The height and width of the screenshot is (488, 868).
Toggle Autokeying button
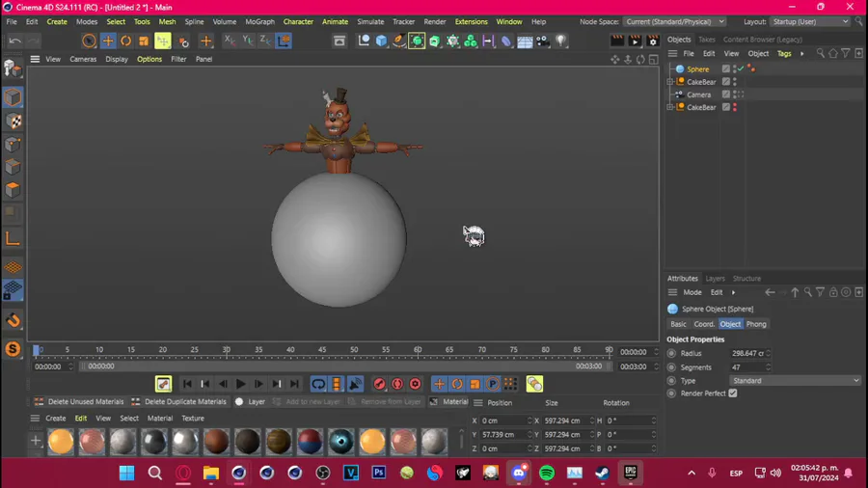point(397,384)
